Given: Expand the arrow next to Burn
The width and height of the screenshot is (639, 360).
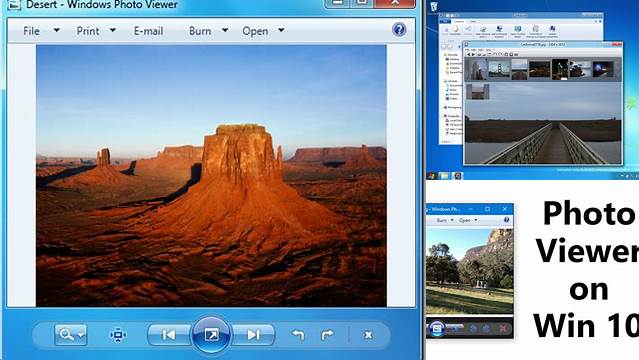Looking at the screenshot, I should 225,31.
